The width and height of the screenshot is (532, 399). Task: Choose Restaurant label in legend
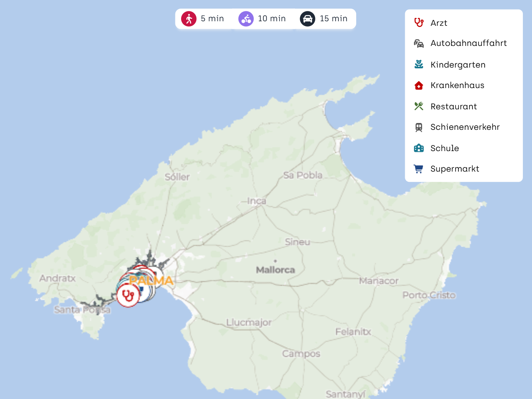click(453, 107)
